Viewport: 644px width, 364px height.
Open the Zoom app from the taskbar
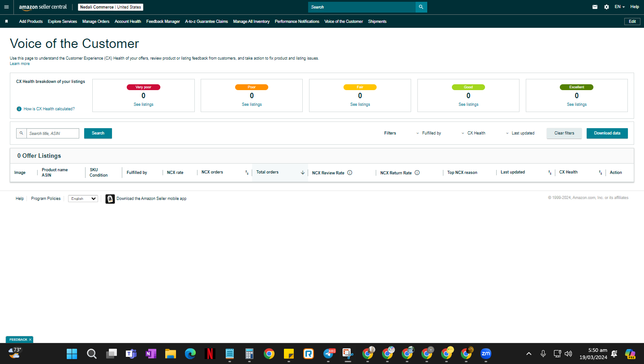[486, 354]
